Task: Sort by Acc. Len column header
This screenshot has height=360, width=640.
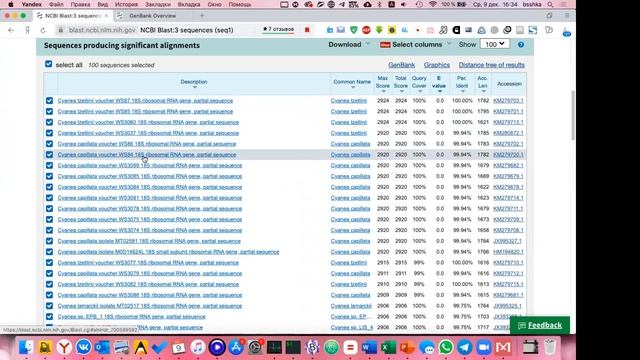Action: (x=482, y=83)
